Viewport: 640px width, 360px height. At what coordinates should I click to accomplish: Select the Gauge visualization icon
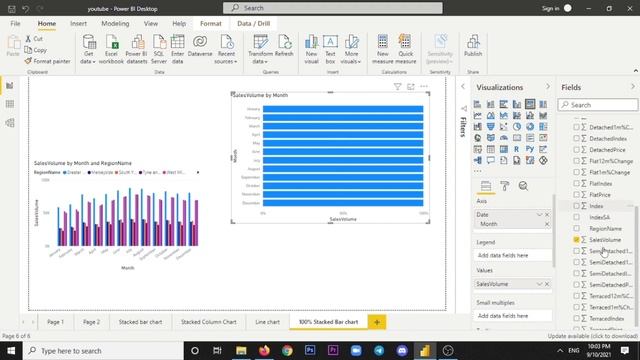pyautogui.click(x=504, y=138)
